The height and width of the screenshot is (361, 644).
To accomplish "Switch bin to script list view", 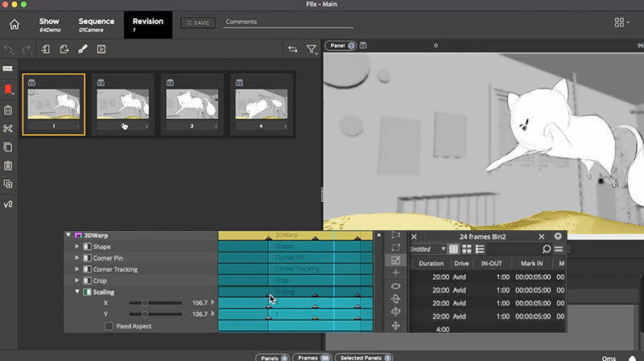I will [x=480, y=249].
